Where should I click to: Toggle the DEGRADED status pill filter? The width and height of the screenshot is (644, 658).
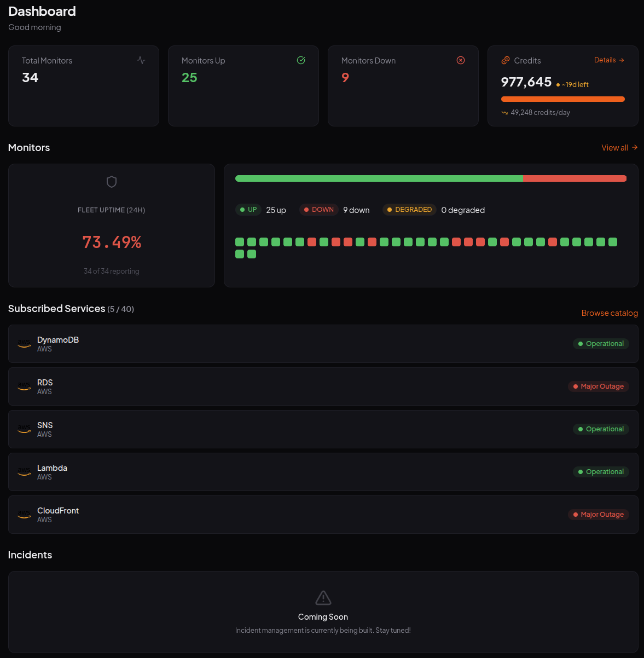(x=409, y=210)
